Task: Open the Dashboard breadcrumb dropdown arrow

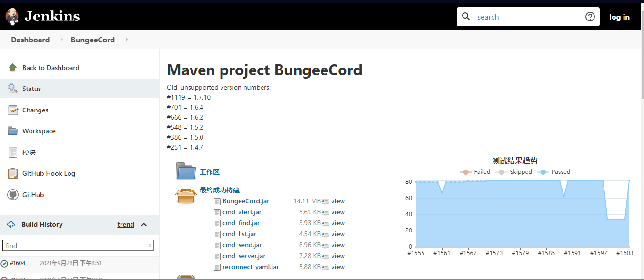Action: pyautogui.click(x=61, y=40)
